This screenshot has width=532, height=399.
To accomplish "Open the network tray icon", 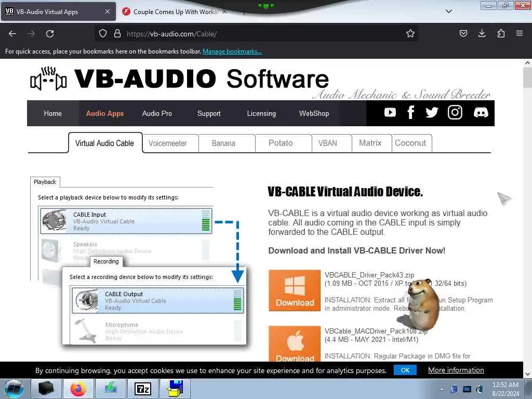I will pyautogui.click(x=467, y=389).
